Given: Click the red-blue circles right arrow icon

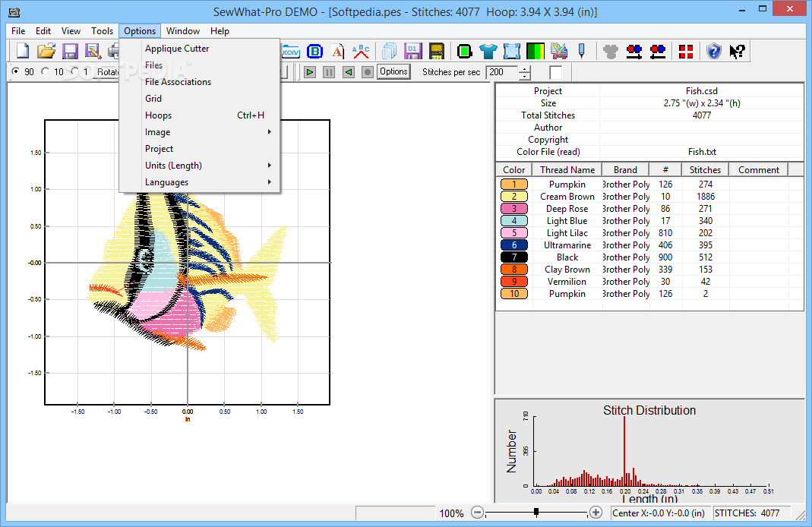Looking at the screenshot, I should point(634,51).
